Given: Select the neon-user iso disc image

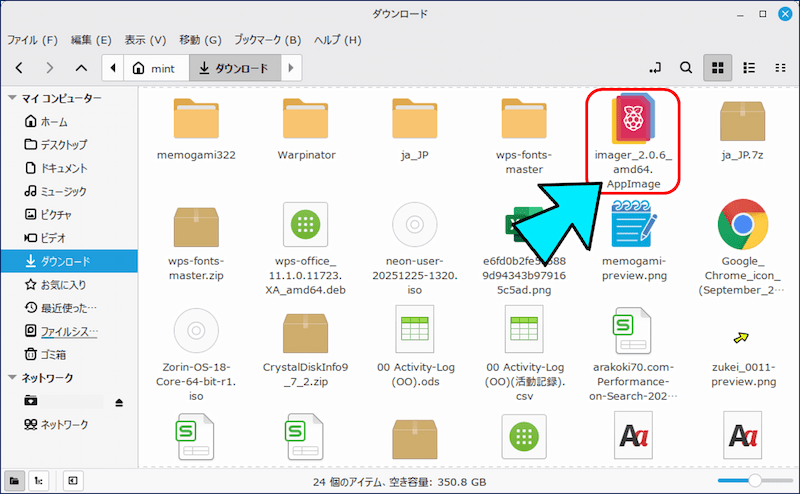Looking at the screenshot, I should tap(415, 249).
